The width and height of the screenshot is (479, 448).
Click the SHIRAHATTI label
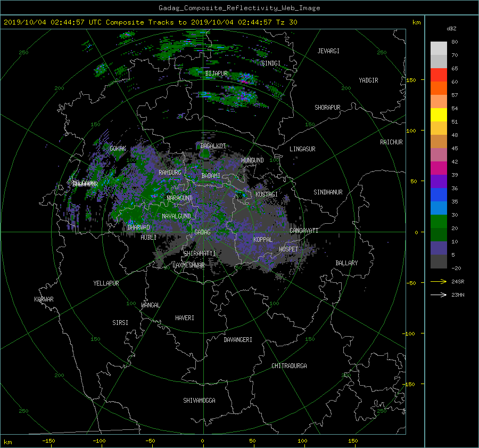coord(200,253)
